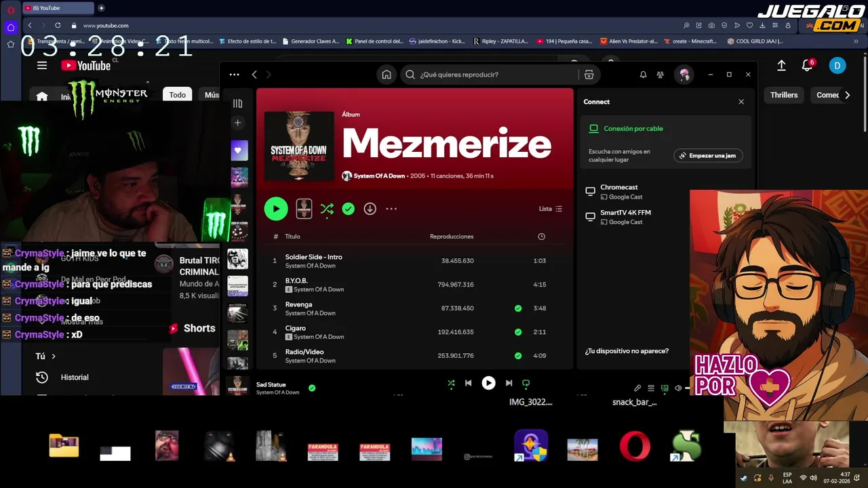Image resolution: width=868 pixels, height=488 pixels.
Task: Open the browse icon in search bar
Action: point(589,75)
